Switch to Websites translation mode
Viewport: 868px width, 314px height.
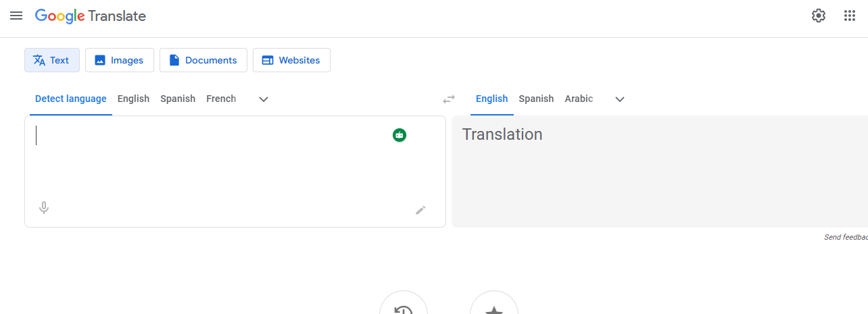tap(291, 60)
